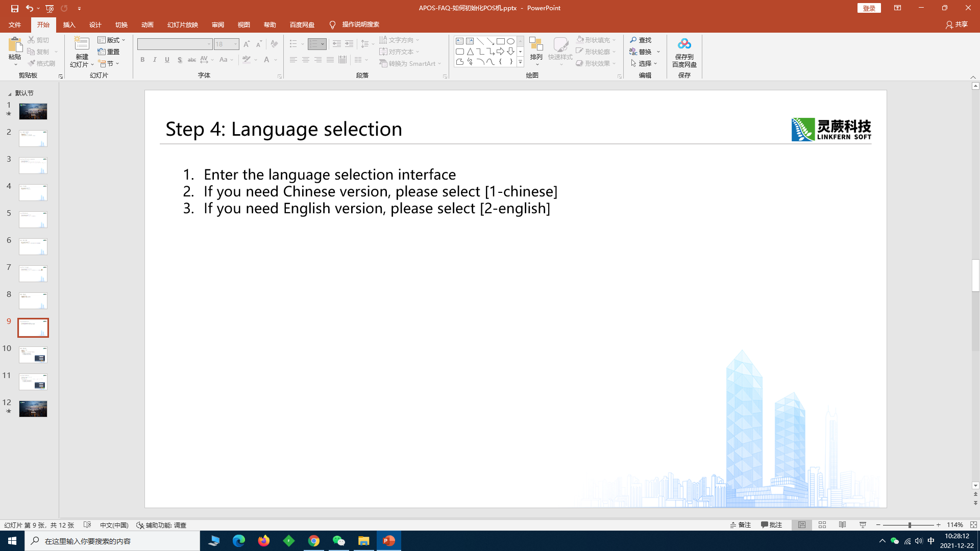This screenshot has width=980, height=551.
Task: Open WeChat from the taskbar
Action: coord(339,541)
